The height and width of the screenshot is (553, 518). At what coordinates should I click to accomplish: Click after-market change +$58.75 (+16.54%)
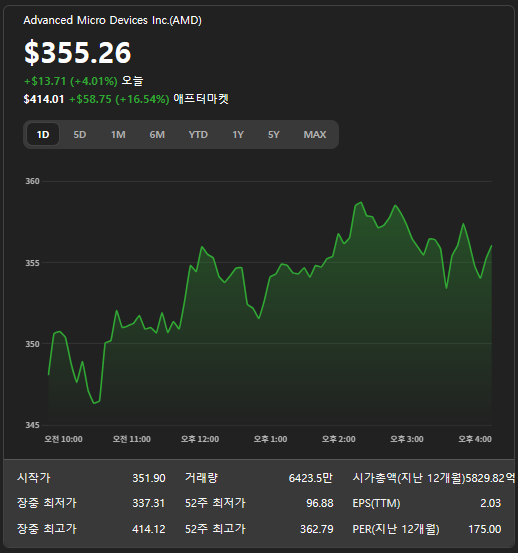pos(119,99)
